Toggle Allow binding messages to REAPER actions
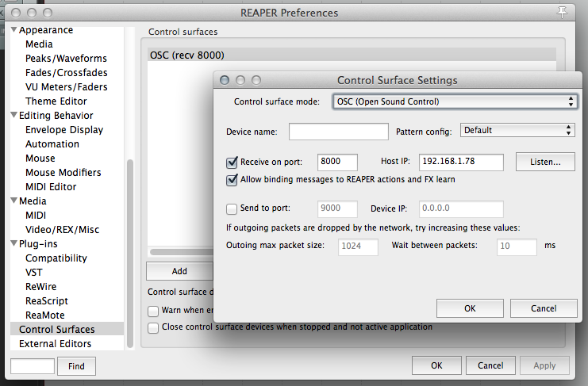The width and height of the screenshot is (588, 386). click(x=232, y=180)
